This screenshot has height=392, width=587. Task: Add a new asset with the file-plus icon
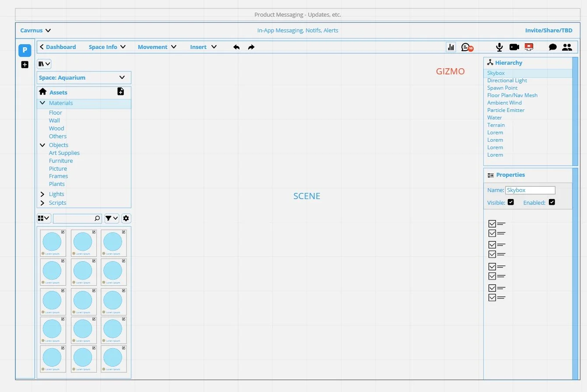[121, 91]
